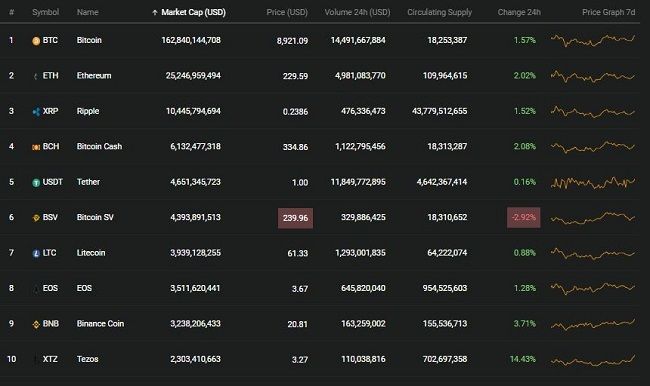Sort table by Price (USD) header
650x386 pixels.
pyautogui.click(x=287, y=12)
